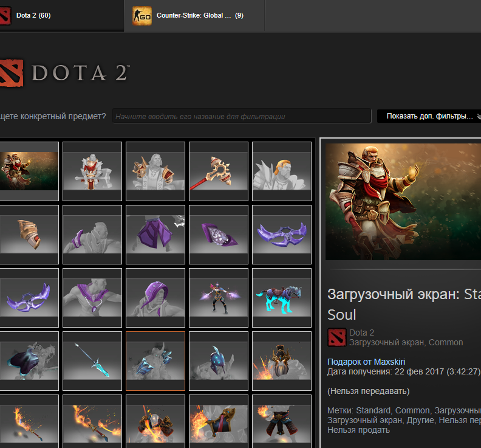This screenshot has height=448, width=481.
Task: Select the Omniknight golden shoulder pads item
Action: [155, 171]
